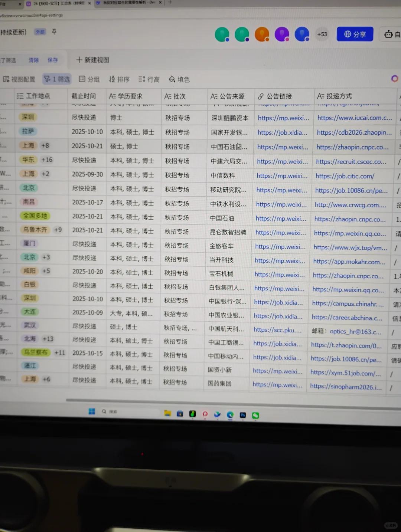Open the 分组 grouping option
Viewport: 401px width, 532px height.
(89, 79)
